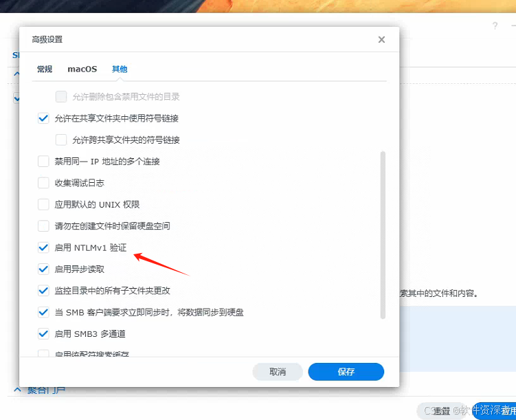Disable 启用 SMB3 多通道 checkbox
516x420 pixels.
(43, 334)
